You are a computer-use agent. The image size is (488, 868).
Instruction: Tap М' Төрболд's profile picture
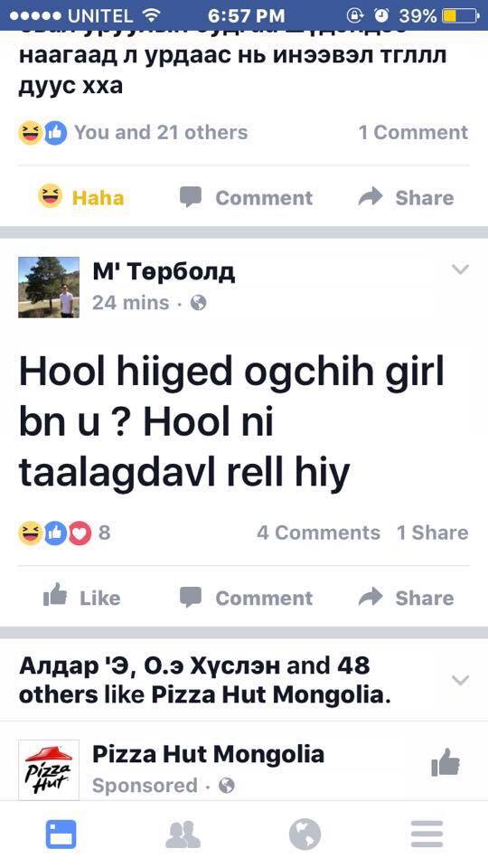click(x=49, y=287)
